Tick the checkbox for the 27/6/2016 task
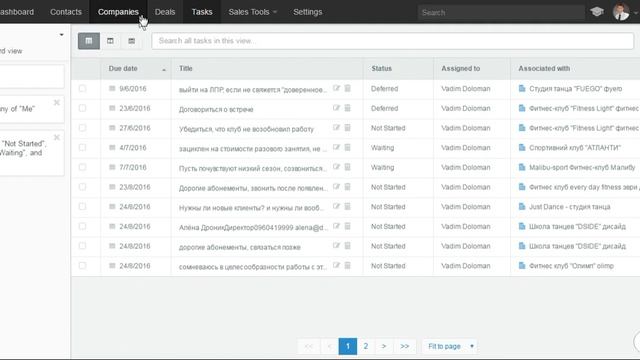640x360 pixels. click(82, 128)
